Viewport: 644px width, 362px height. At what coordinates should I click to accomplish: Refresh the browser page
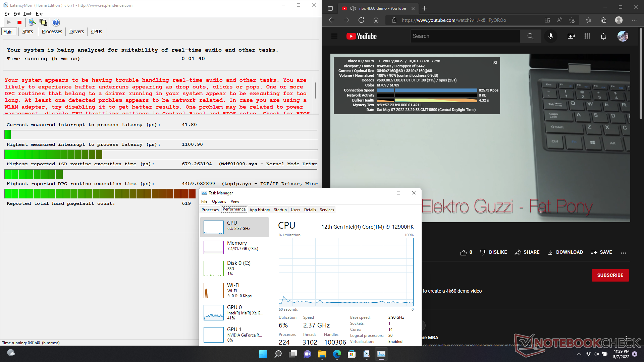[x=361, y=20]
